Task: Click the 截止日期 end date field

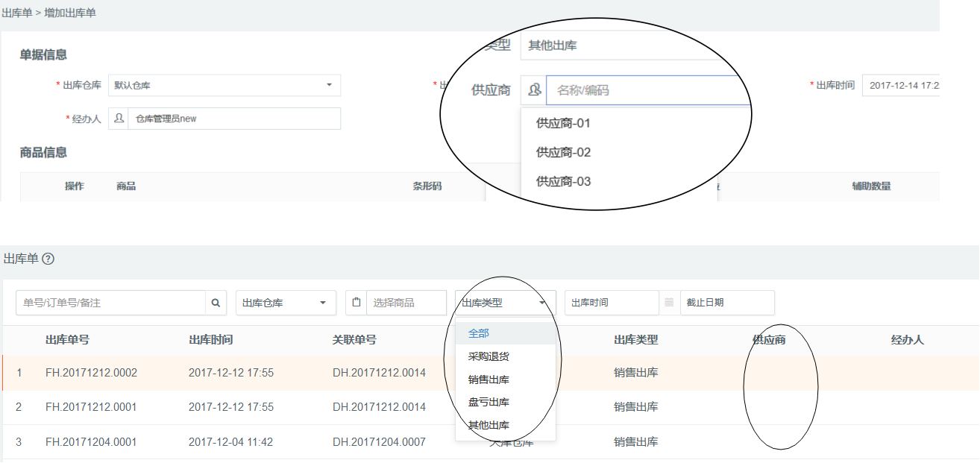Action: pyautogui.click(x=726, y=303)
